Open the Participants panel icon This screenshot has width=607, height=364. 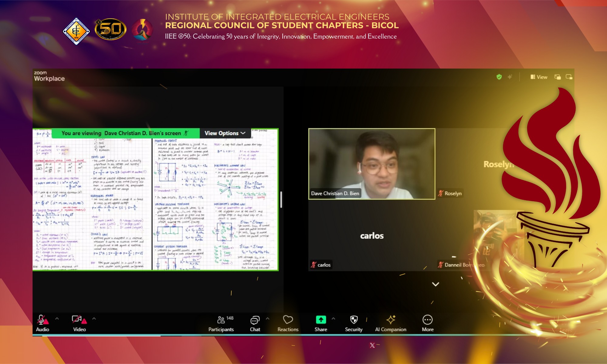pyautogui.click(x=221, y=320)
